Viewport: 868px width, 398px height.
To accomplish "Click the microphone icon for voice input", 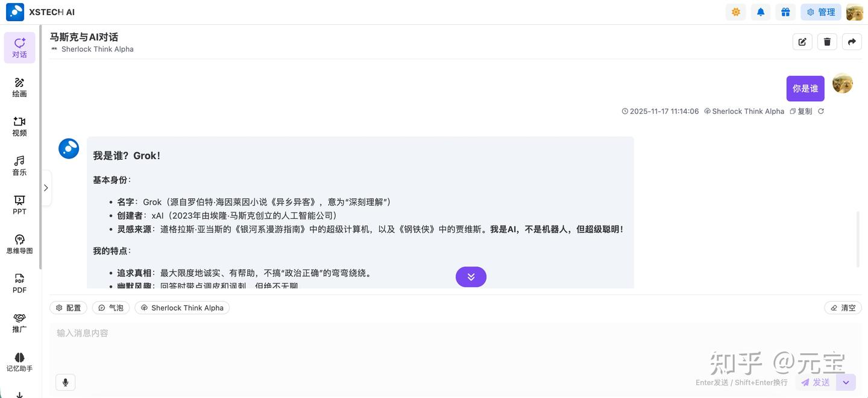I will click(x=65, y=382).
